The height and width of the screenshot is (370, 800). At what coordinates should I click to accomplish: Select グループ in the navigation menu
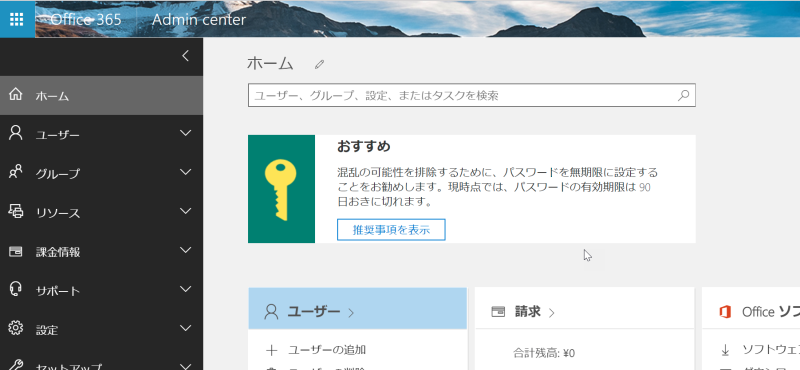tap(101, 174)
